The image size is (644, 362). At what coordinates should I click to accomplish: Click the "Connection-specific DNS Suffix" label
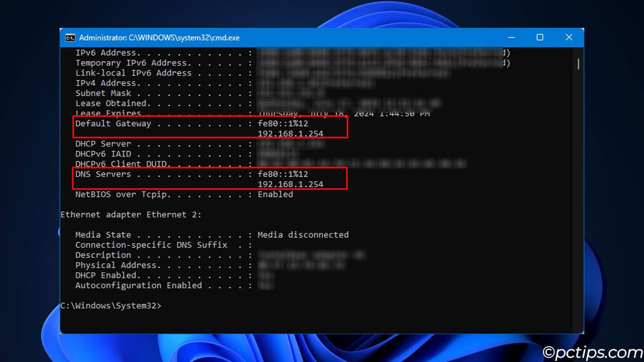coord(151,245)
